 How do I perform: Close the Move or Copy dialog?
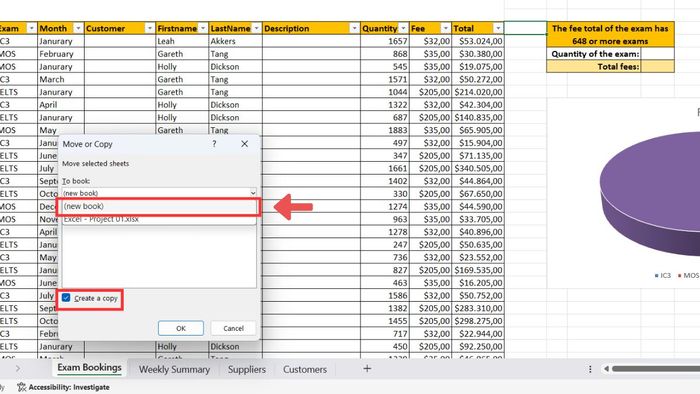[244, 144]
